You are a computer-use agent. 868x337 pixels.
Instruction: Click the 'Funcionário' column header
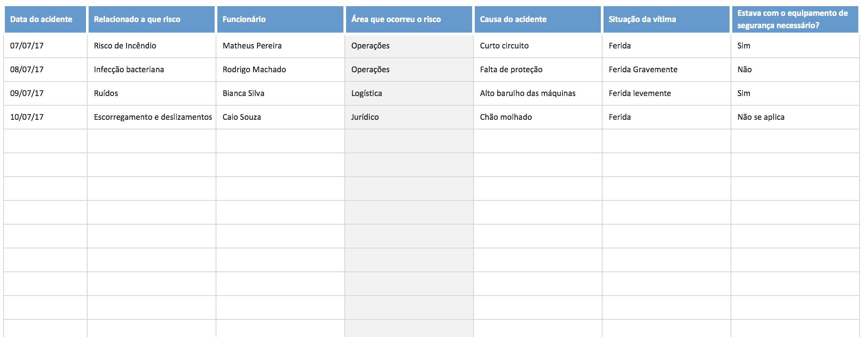coord(280,19)
